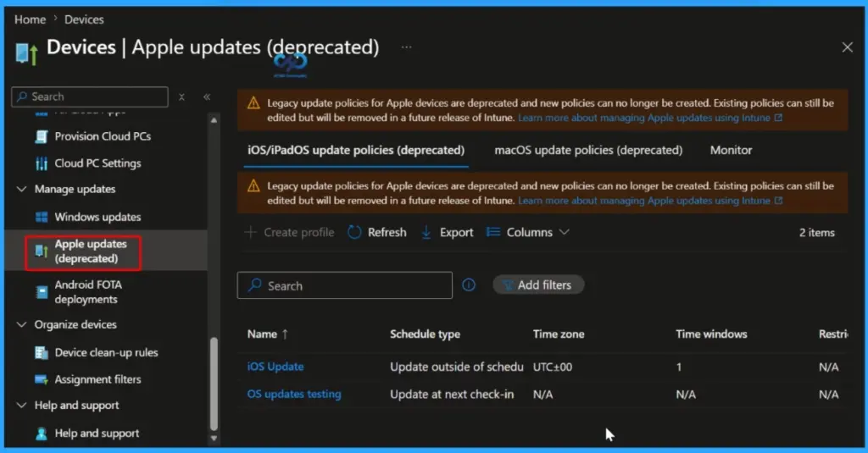
Task: Open the OS updates testing policy
Action: tap(294, 395)
